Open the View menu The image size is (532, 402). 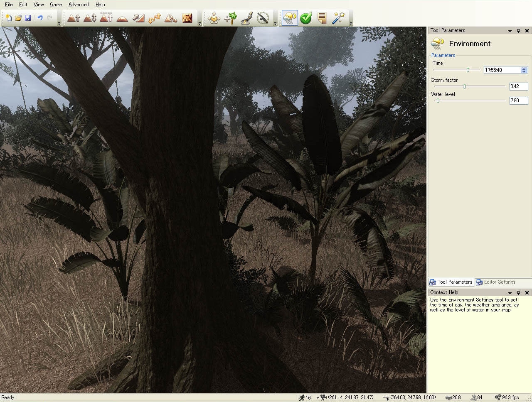coord(39,5)
